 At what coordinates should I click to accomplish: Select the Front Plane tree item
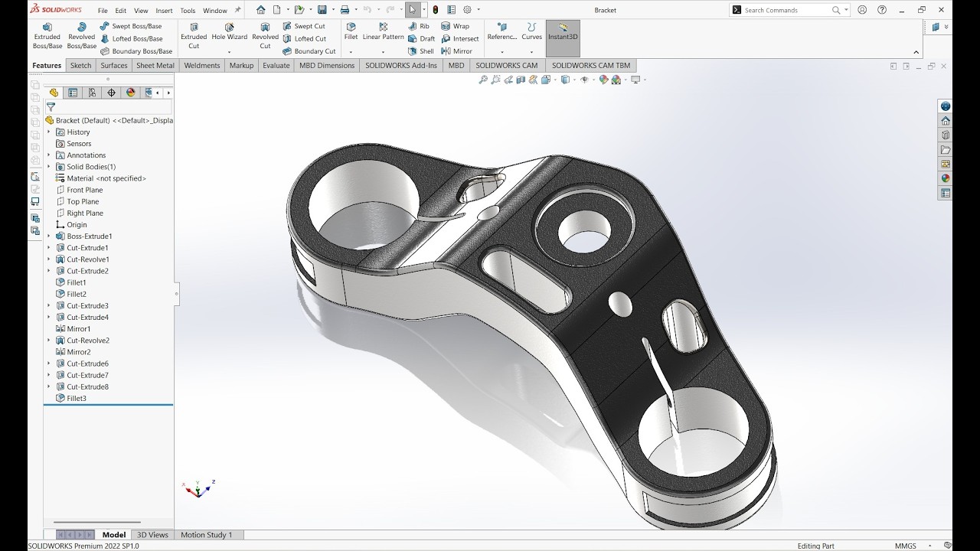pos(80,190)
